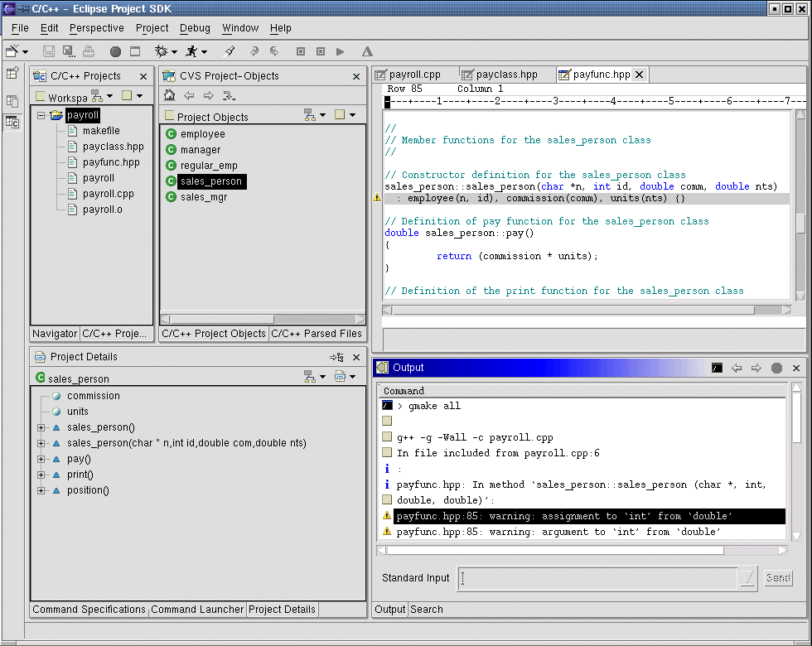Click the green sales_mgr class icon

[172, 197]
